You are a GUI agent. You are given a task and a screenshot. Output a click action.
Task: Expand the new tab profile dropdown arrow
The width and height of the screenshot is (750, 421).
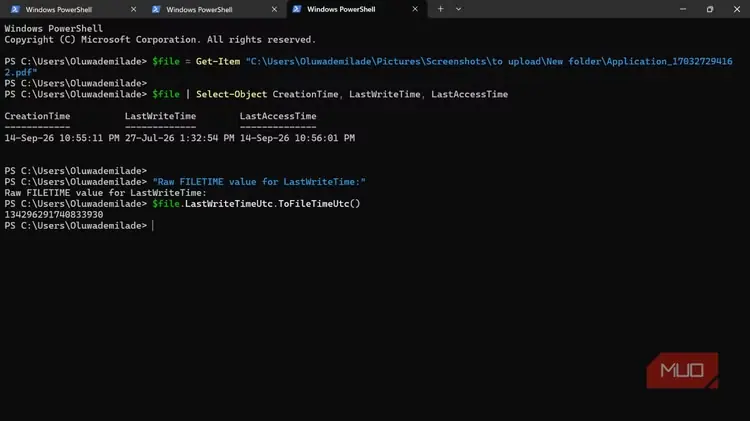458,9
